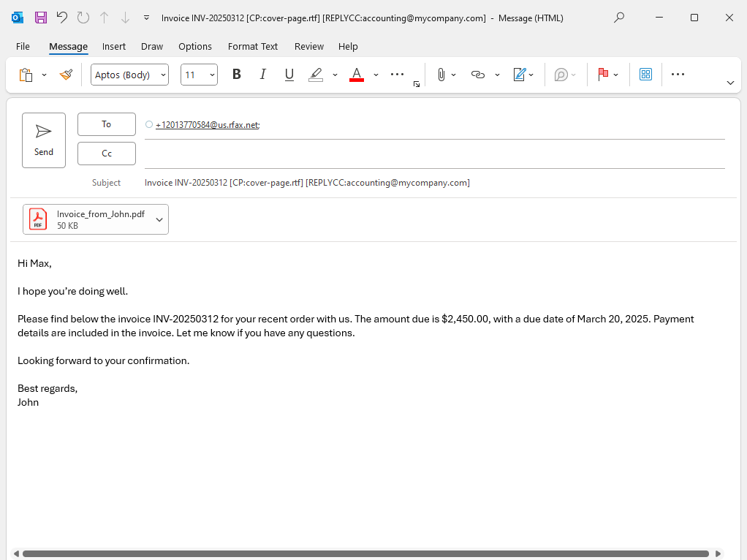Viewport: 747px width, 560px height.
Task: Open the Customize Quick Access Toolbar dropdown
Action: click(x=147, y=18)
